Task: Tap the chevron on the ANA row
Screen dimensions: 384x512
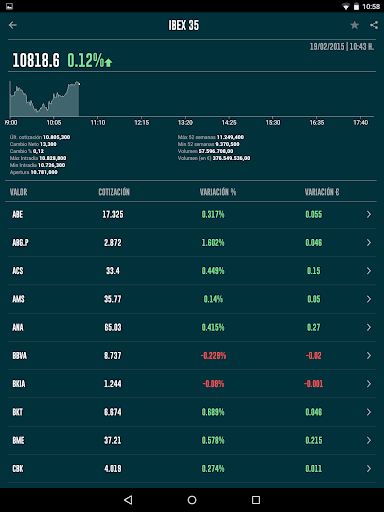Action: (369, 327)
